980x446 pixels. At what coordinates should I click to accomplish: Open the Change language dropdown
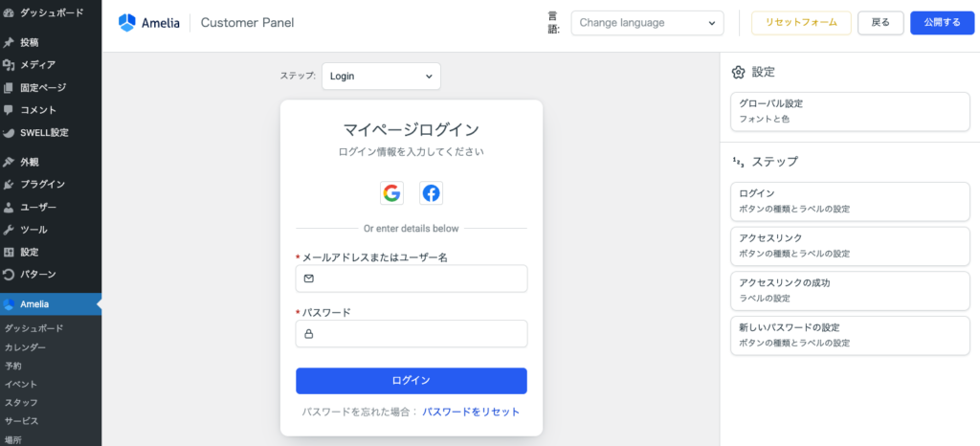647,23
